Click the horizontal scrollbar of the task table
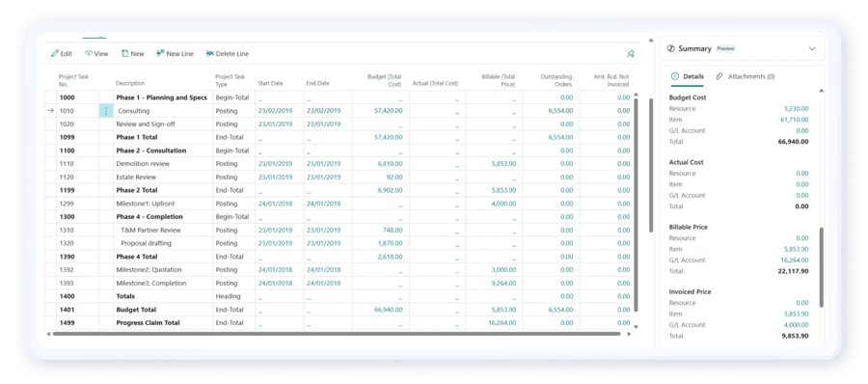The image size is (868, 384). coord(337,334)
